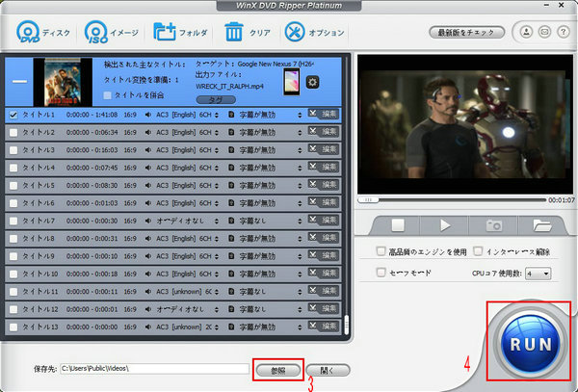Click the subtitle icon in タイトル6 row
Screen dimensions: 578x392
click(231, 203)
